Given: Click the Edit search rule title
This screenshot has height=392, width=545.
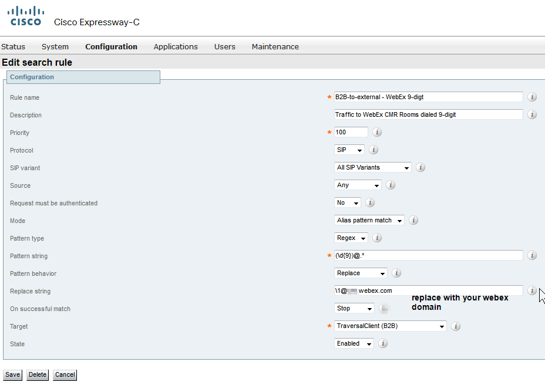Looking at the screenshot, I should click(37, 63).
